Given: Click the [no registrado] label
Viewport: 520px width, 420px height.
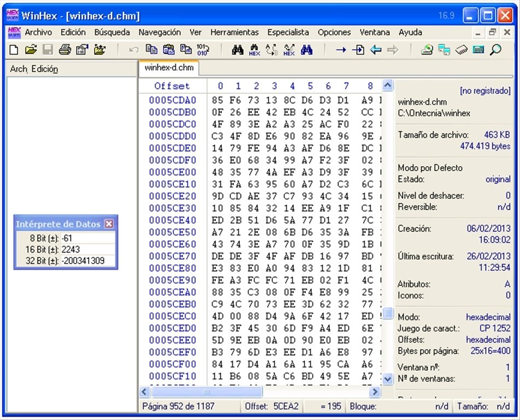Looking at the screenshot, I should tap(485, 91).
